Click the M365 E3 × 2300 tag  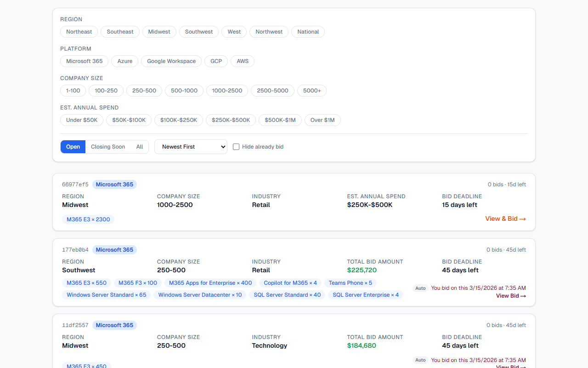pos(88,219)
